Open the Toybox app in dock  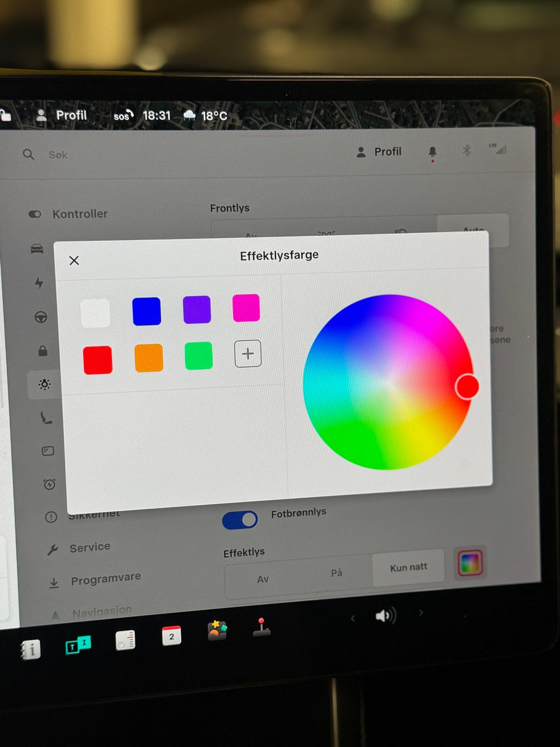pos(217,630)
